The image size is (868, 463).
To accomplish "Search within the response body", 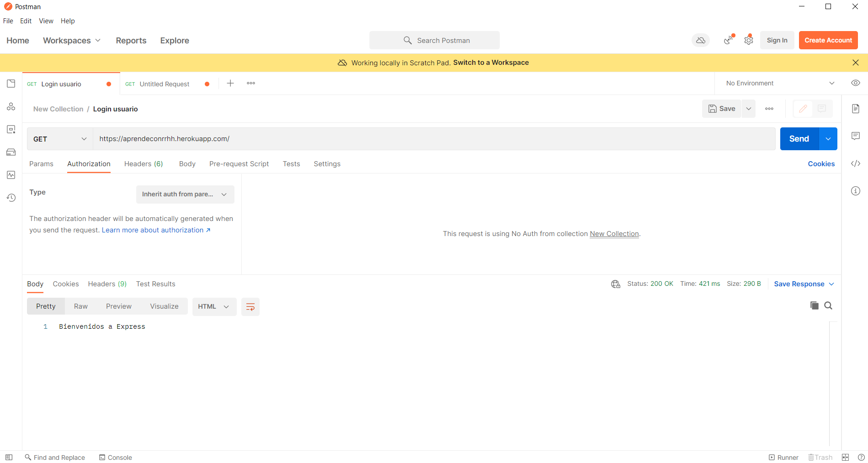I will 829,305.
